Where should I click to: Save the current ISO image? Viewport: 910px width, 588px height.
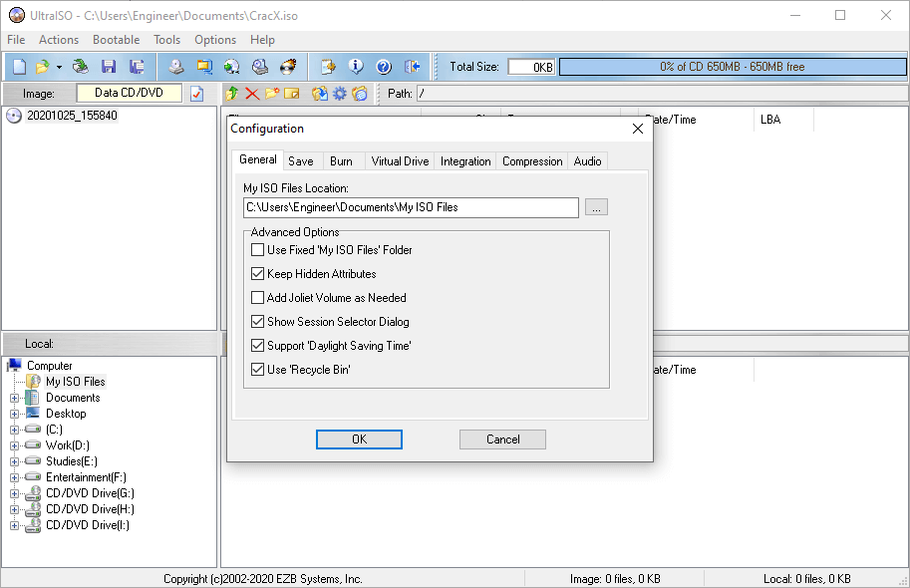click(108, 66)
